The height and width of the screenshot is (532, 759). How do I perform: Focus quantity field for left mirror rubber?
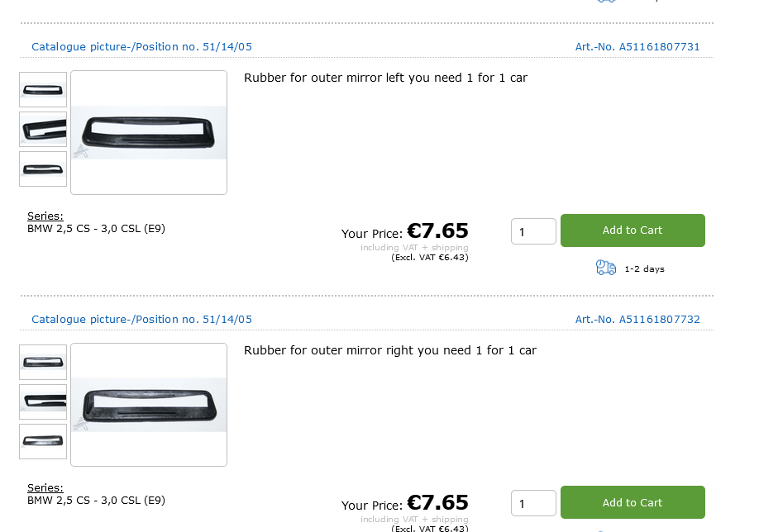click(533, 231)
